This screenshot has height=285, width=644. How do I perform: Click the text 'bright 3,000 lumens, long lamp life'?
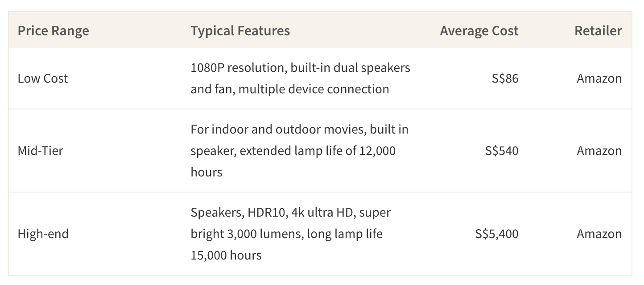286,234
